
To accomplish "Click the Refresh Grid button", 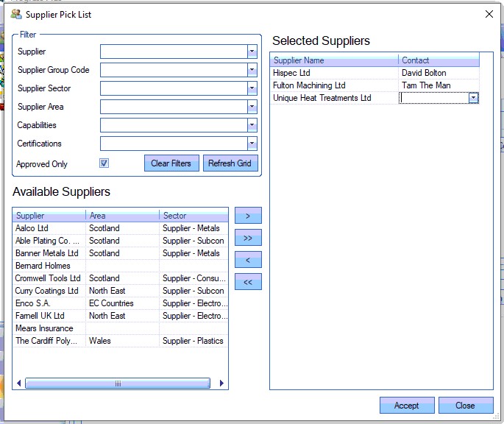I will click(230, 163).
